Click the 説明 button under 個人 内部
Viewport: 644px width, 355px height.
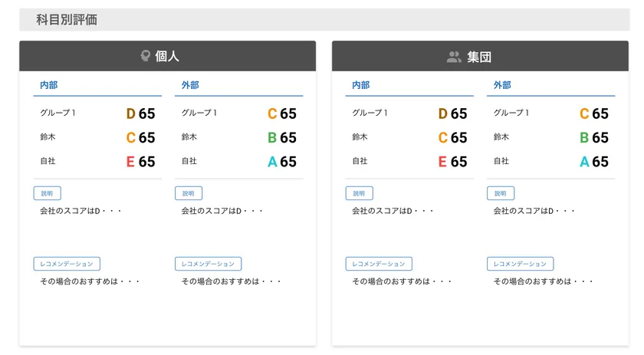tap(48, 193)
